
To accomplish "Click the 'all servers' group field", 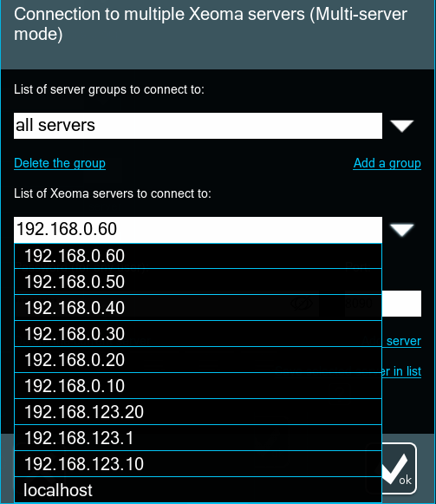I will click(198, 126).
